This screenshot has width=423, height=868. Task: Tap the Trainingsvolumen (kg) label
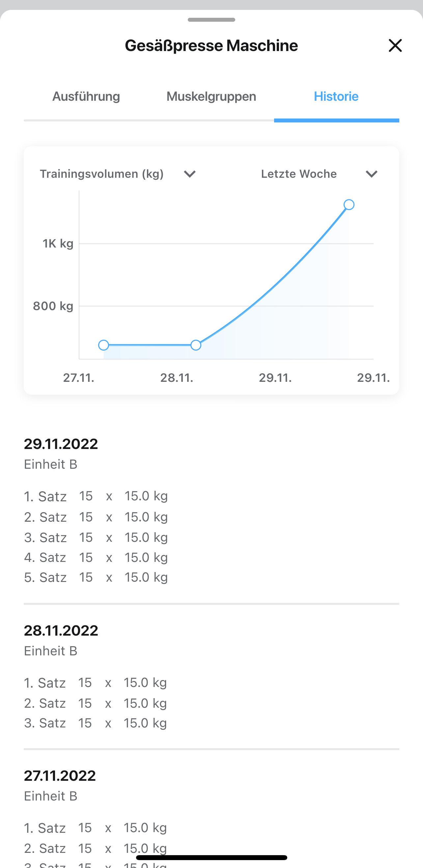pyautogui.click(x=101, y=174)
